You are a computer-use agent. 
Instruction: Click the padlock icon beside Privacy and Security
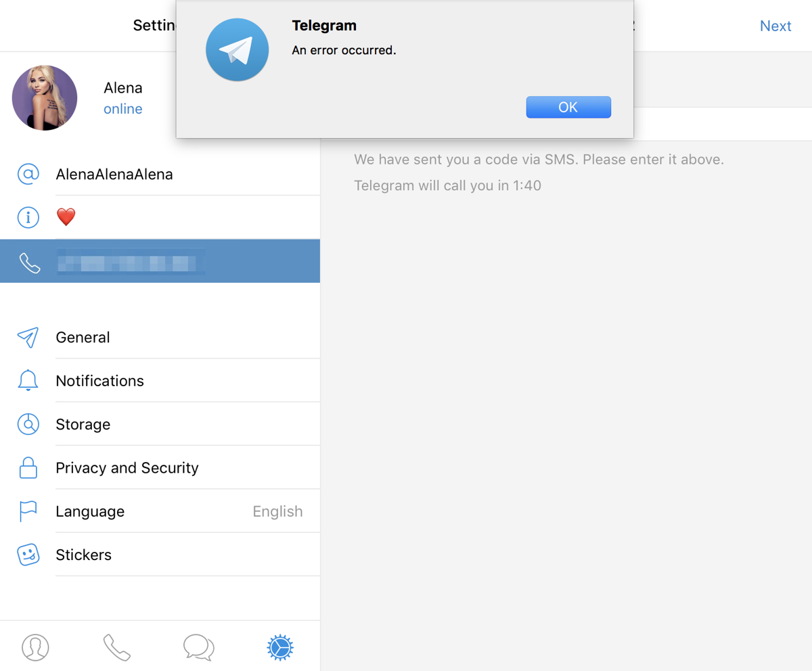(28, 467)
